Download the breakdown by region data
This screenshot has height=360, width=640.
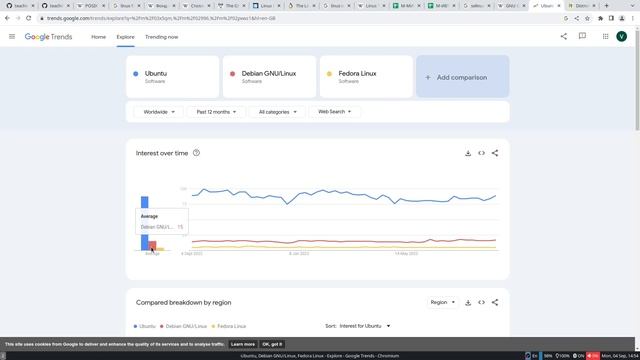[468, 302]
